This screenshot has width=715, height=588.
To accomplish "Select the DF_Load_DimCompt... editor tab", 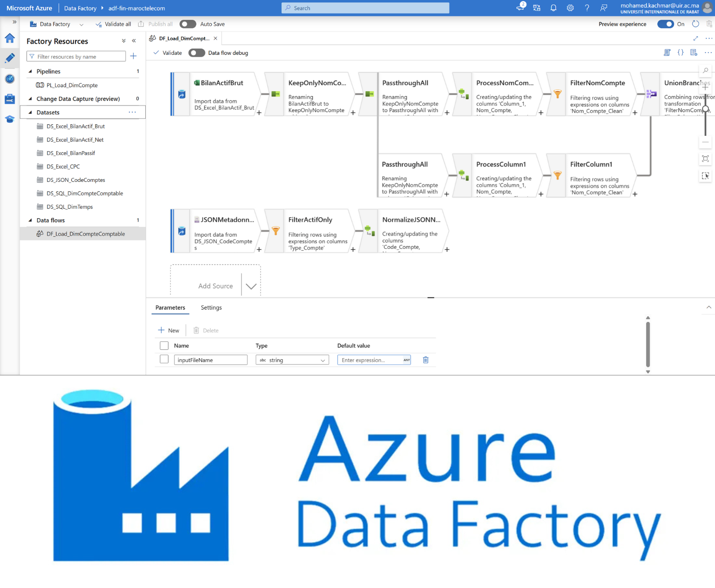I will tap(184, 39).
